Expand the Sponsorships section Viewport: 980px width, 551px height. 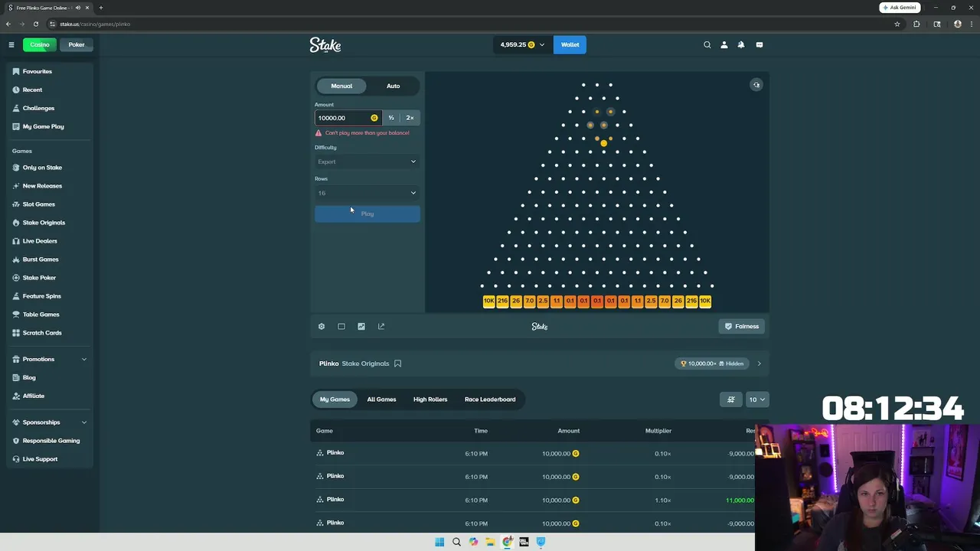[x=50, y=422]
